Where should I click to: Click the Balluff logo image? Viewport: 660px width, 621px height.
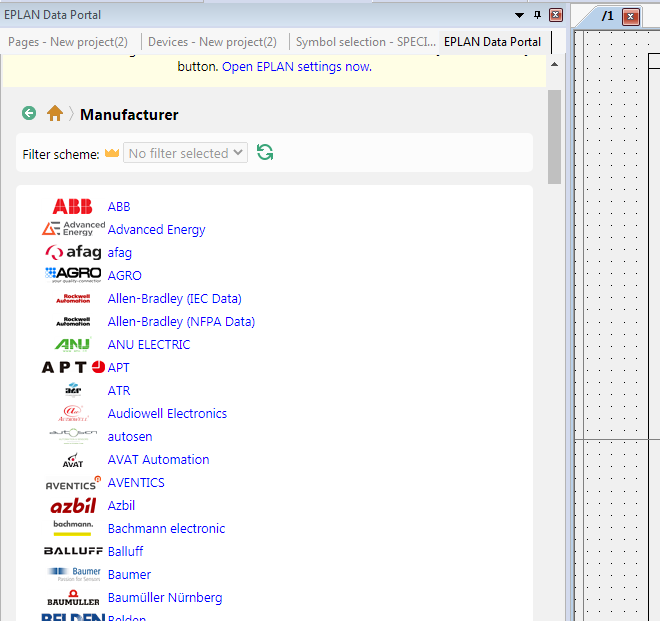pos(73,551)
